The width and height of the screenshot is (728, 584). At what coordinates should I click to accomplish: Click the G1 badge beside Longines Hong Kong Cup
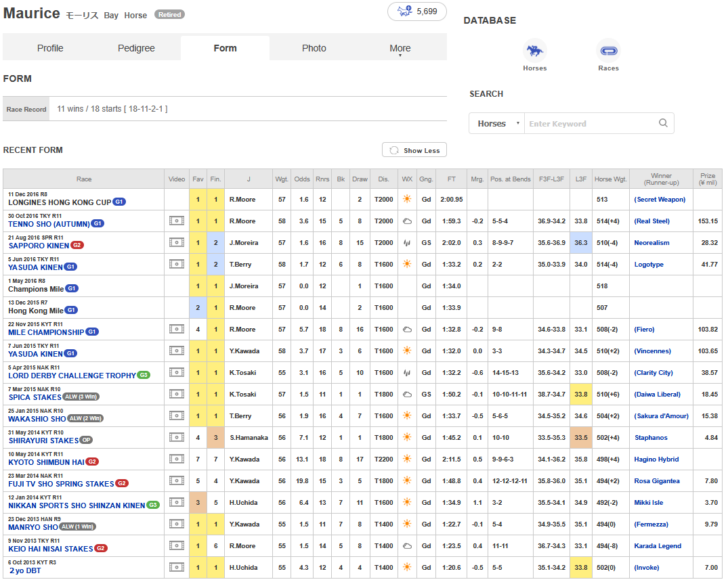119,202
